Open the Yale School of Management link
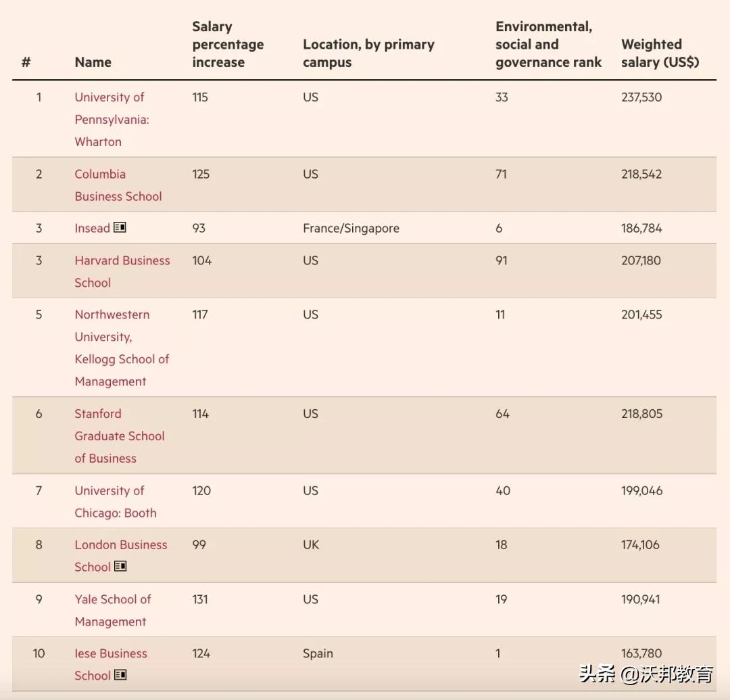This screenshot has width=730, height=700. coord(112,610)
